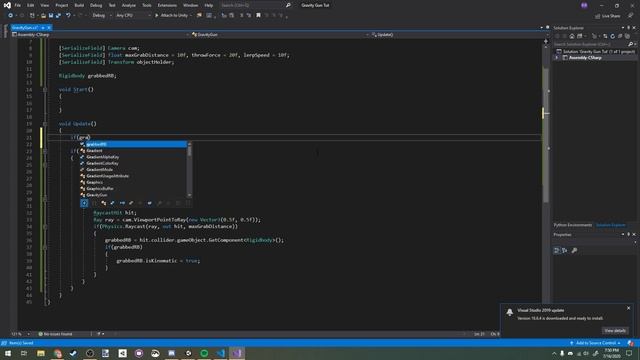Click the No issues found status indicator
This screenshot has width=640, height=360.
pos(56,334)
